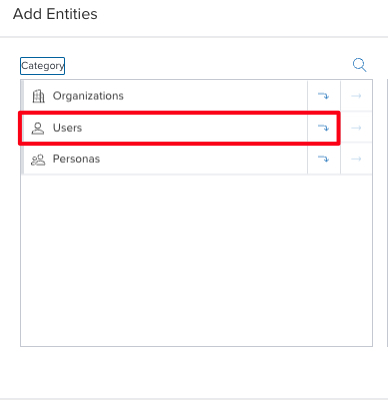Image resolution: width=388 pixels, height=400 pixels.
Task: Click the Users person icon
Action: (38, 128)
